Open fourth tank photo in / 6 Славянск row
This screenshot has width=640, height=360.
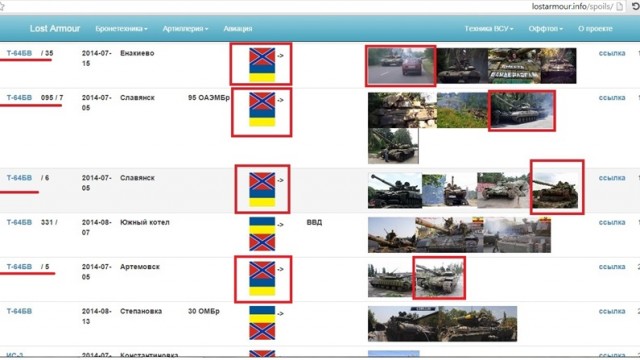click(555, 190)
